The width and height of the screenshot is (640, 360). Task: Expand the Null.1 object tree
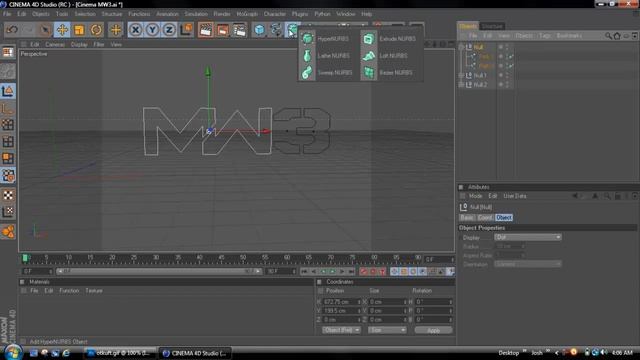pyautogui.click(x=461, y=76)
